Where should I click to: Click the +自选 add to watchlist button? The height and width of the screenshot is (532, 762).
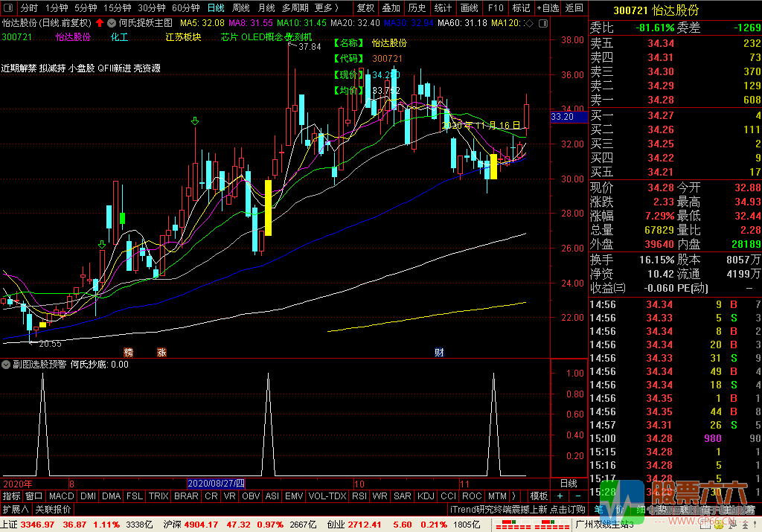[x=547, y=8]
